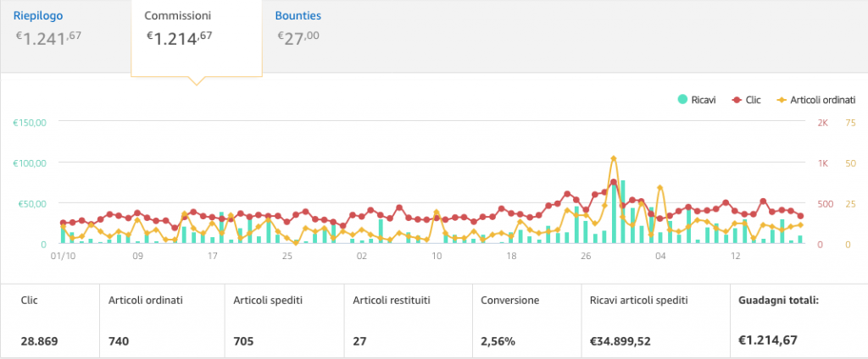Click the 17 date axis label
Image resolution: width=868 pixels, height=359 pixels.
212,257
